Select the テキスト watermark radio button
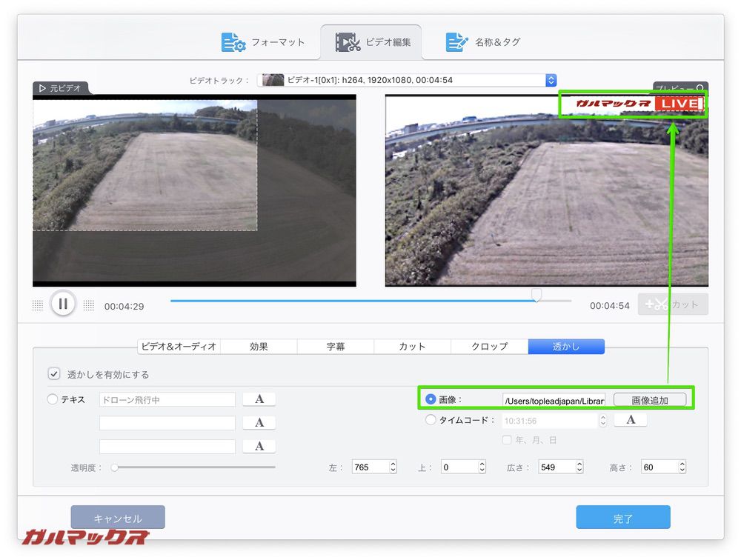741x560 pixels. point(52,399)
